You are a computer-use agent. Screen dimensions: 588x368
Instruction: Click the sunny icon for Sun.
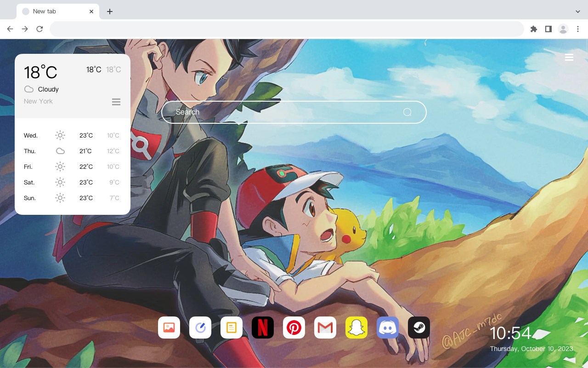pos(60,198)
